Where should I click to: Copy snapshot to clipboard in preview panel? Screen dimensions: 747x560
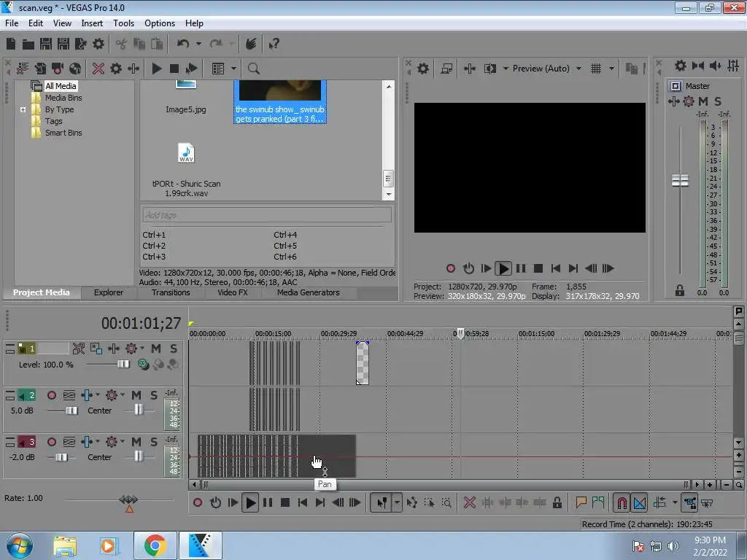[631, 69]
